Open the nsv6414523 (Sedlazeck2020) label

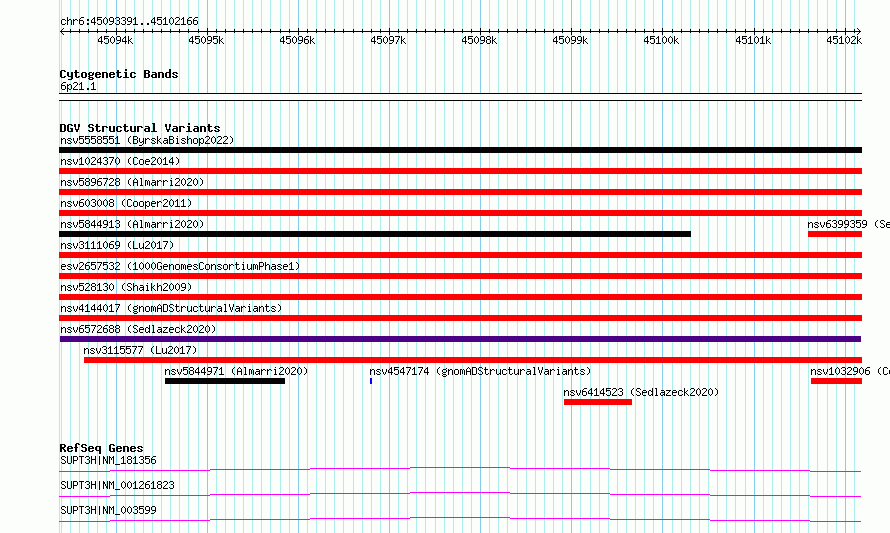point(641,392)
